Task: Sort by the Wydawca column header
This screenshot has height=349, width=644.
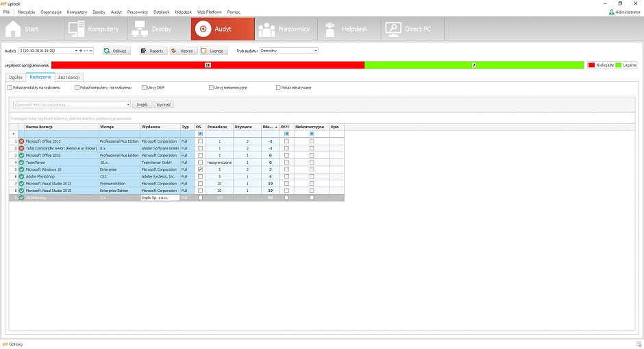Action: pyautogui.click(x=160, y=127)
